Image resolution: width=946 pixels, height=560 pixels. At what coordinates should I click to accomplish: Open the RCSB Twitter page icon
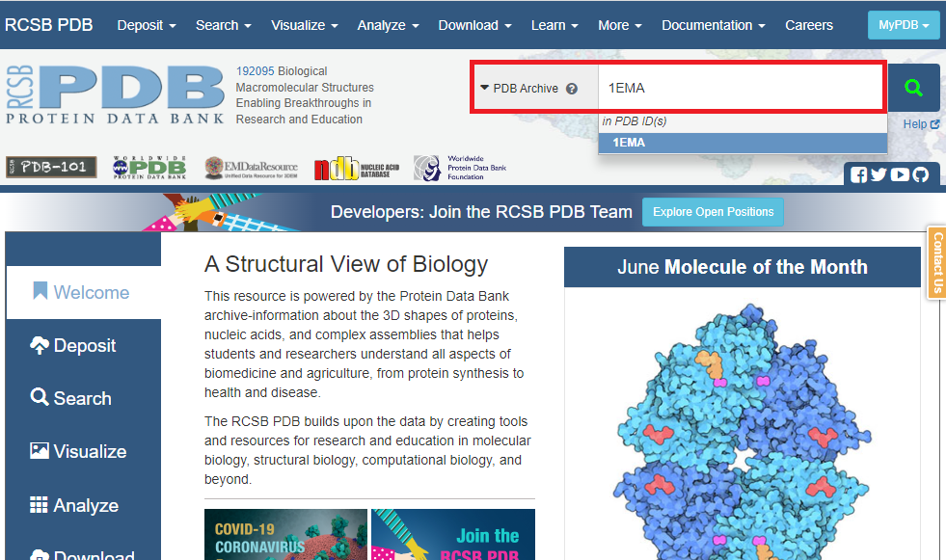878,174
